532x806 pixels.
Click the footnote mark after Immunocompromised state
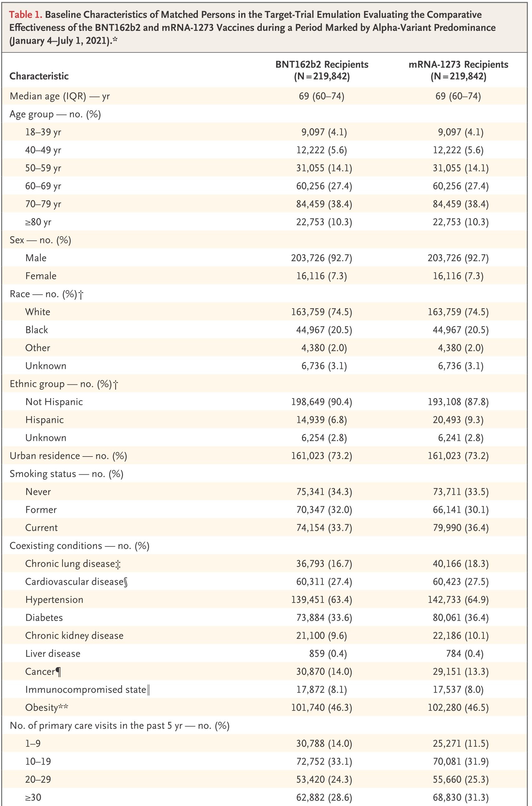click(148, 690)
